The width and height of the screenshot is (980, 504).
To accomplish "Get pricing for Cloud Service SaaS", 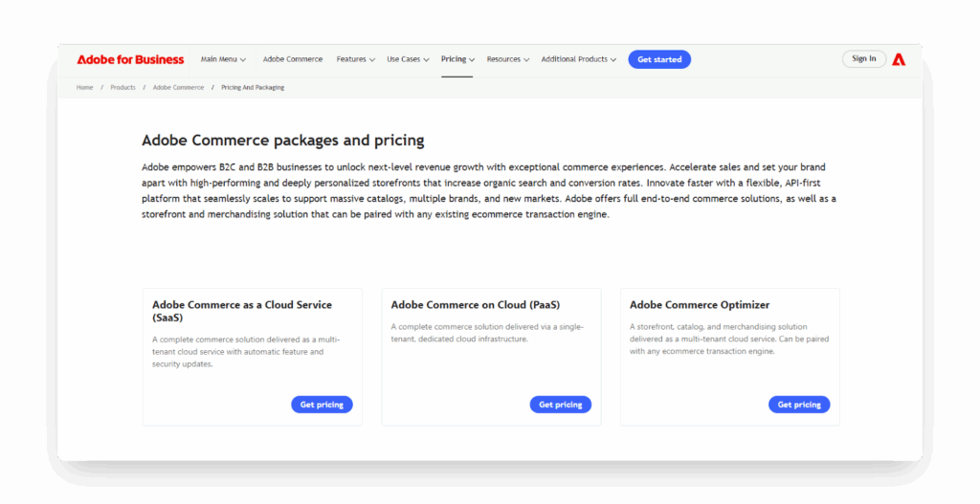I will (322, 405).
